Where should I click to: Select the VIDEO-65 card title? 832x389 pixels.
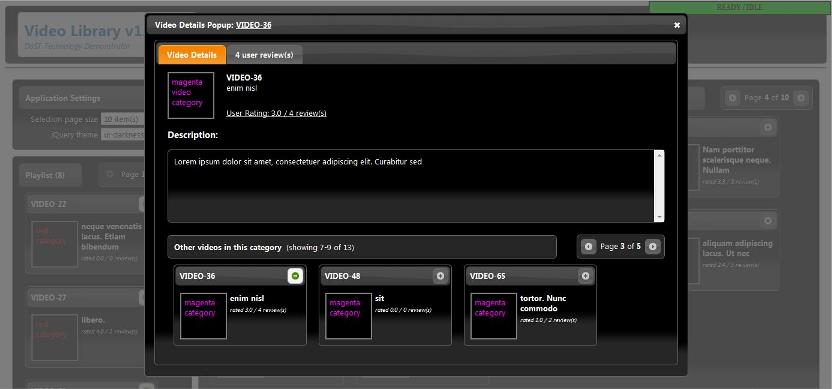[x=488, y=276]
